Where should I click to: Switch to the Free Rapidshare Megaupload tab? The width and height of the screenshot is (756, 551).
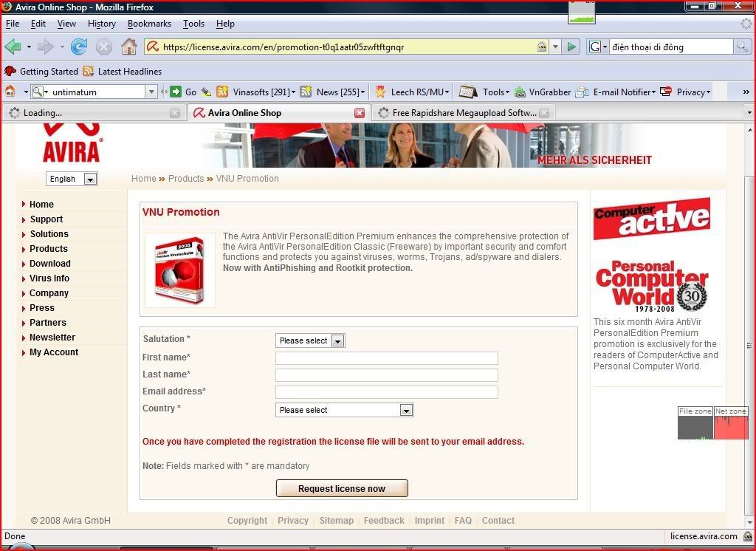[464, 113]
